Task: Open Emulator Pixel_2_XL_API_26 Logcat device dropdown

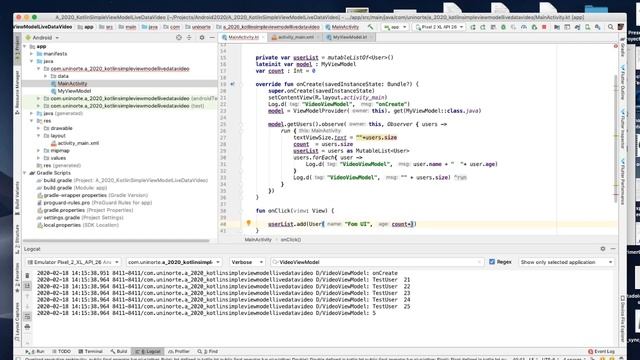Action: (73, 262)
